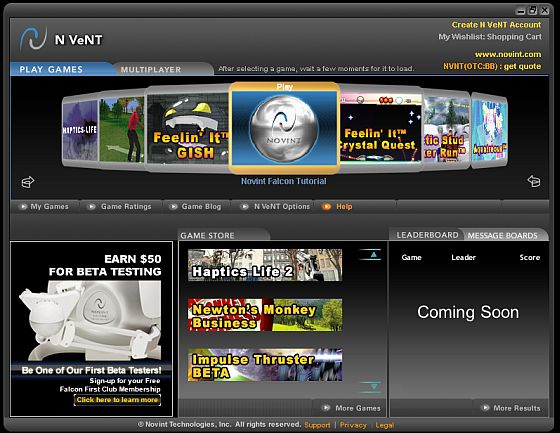The width and height of the screenshot is (560, 433).
Task: Click the Play label above the tutorial
Action: tap(284, 87)
